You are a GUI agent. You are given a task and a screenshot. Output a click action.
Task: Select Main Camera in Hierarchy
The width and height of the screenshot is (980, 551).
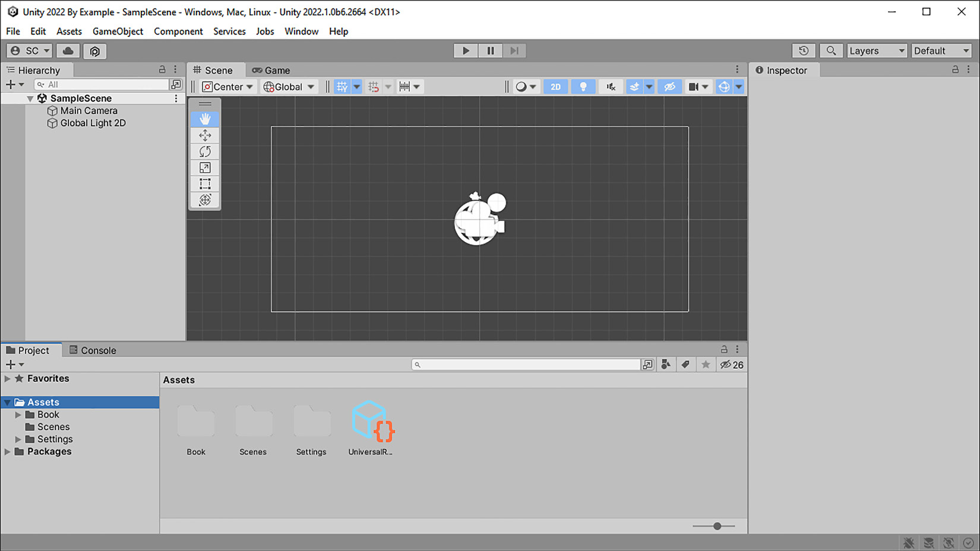88,111
